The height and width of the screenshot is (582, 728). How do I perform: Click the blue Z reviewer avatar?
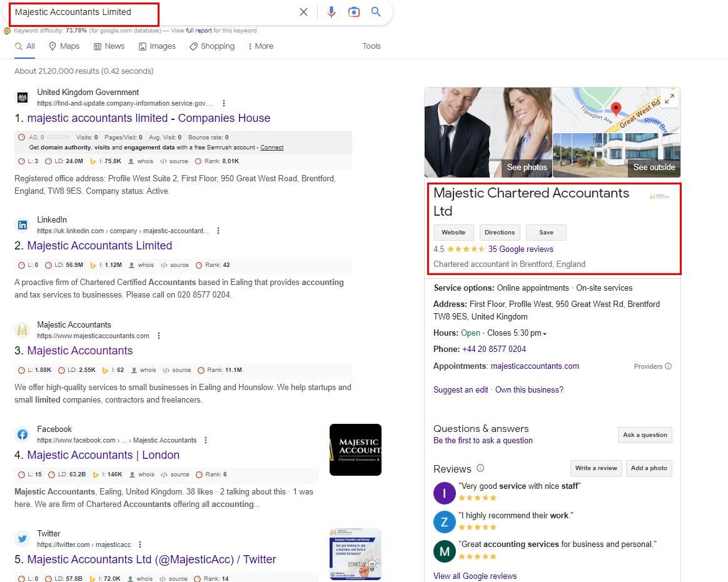(x=444, y=522)
